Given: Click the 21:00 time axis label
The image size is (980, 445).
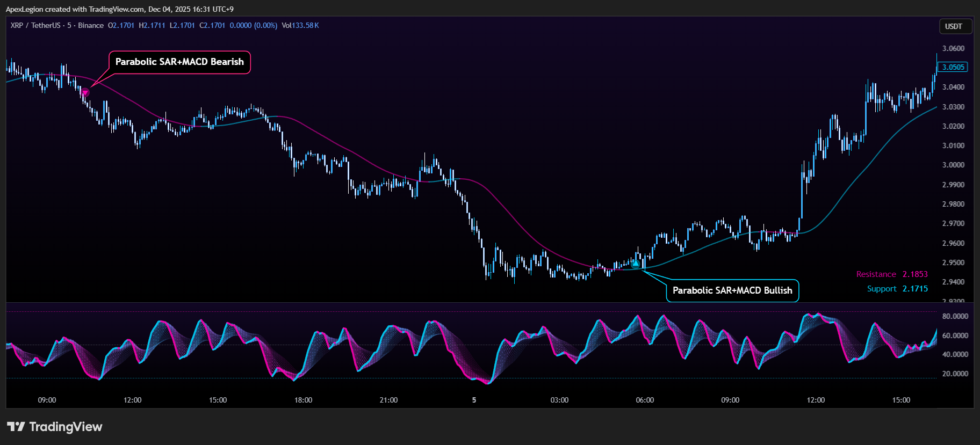Looking at the screenshot, I should [x=388, y=400].
